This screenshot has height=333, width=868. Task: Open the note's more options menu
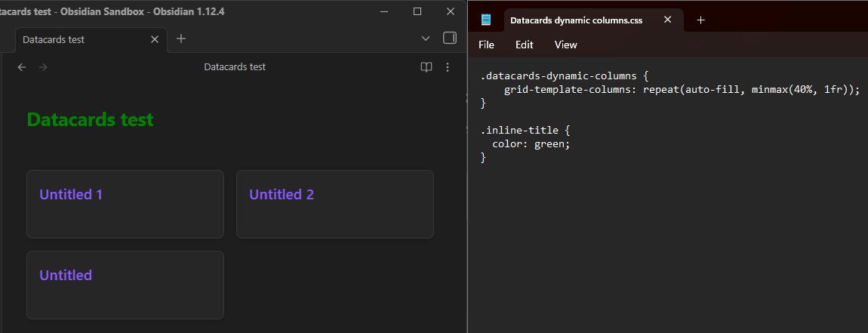coord(448,67)
